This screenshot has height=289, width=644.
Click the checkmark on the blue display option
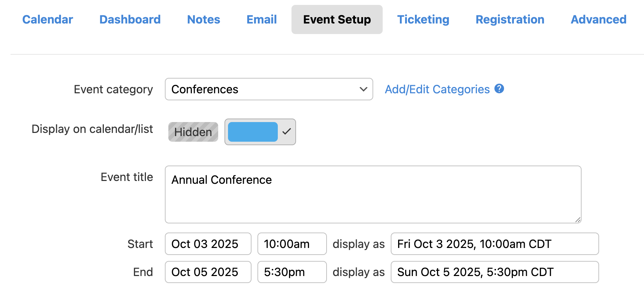[x=287, y=132]
